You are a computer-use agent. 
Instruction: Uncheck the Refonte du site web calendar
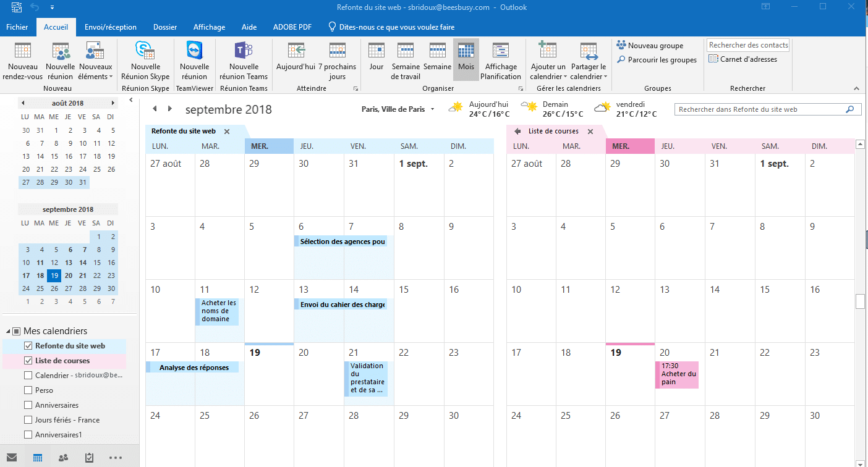point(28,346)
